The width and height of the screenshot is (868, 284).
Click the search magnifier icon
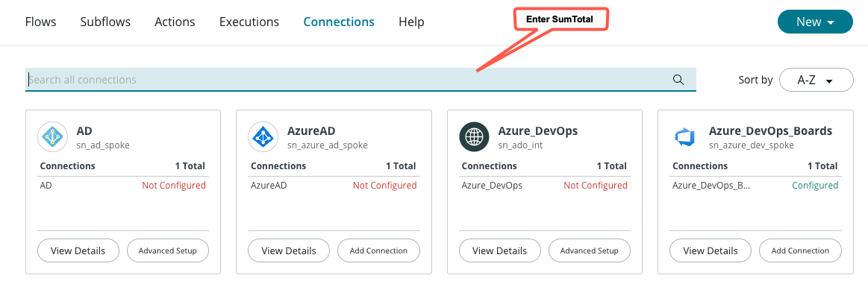tap(678, 80)
